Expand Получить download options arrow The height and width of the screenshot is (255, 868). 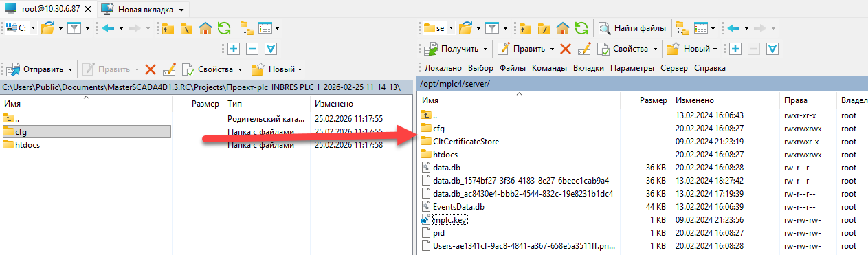pos(485,49)
